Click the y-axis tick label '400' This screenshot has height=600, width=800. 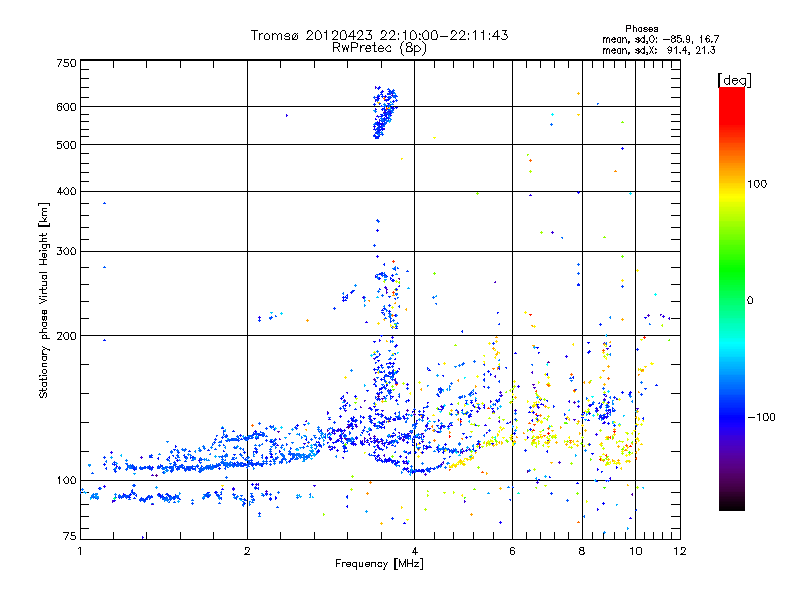[x=66, y=192]
